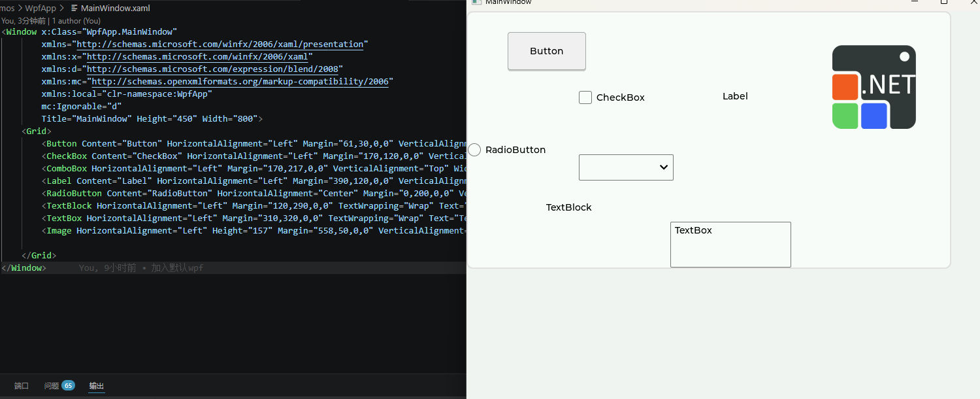Click inside the TextBox to edit text
Viewport: 980px width, 399px height.
pyautogui.click(x=730, y=244)
